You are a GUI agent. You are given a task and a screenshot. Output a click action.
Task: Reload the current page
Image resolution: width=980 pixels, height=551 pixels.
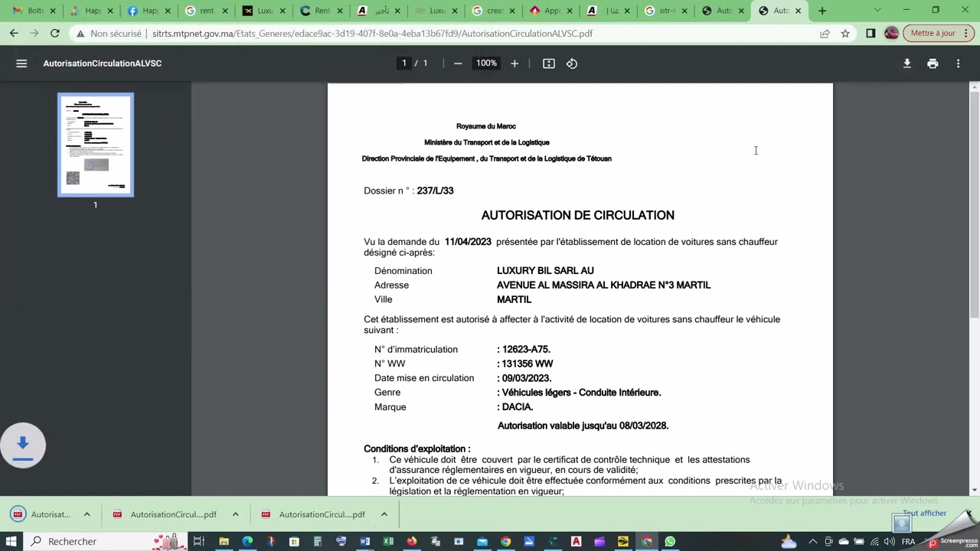click(x=55, y=34)
